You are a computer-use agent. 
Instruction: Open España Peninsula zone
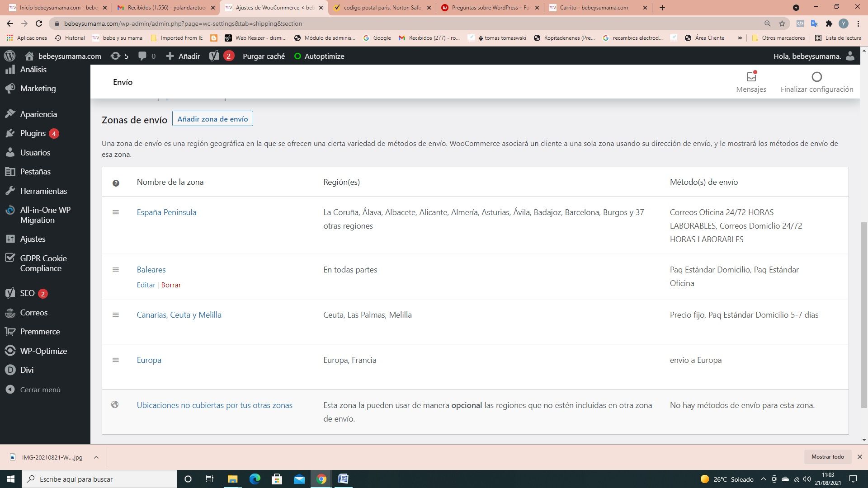(x=166, y=212)
